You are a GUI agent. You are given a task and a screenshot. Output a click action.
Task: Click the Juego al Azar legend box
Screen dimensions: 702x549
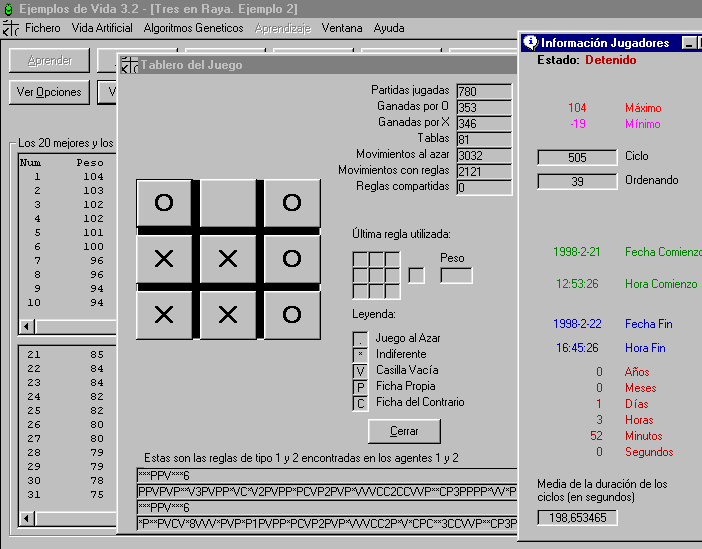(360, 339)
